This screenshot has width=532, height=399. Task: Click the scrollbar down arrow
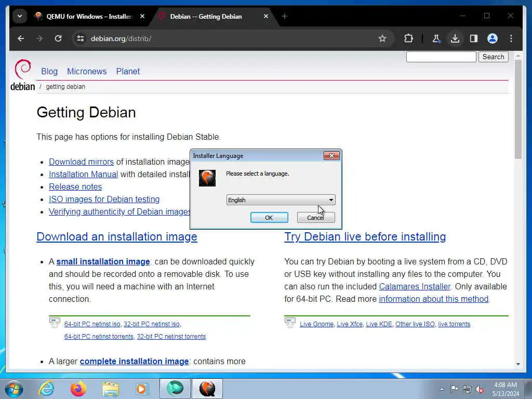(x=518, y=364)
